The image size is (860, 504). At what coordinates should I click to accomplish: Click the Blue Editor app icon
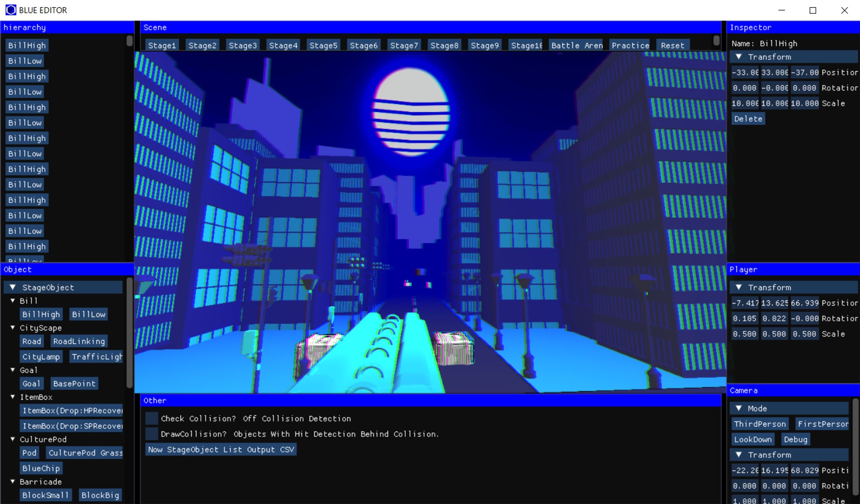(x=11, y=10)
